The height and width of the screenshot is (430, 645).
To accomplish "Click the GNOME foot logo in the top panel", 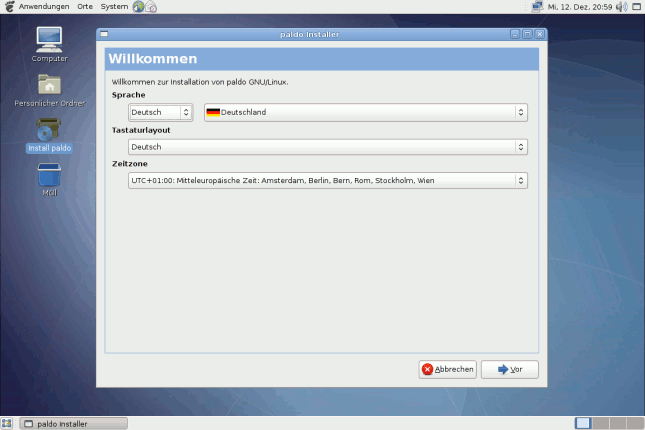I will point(9,7).
